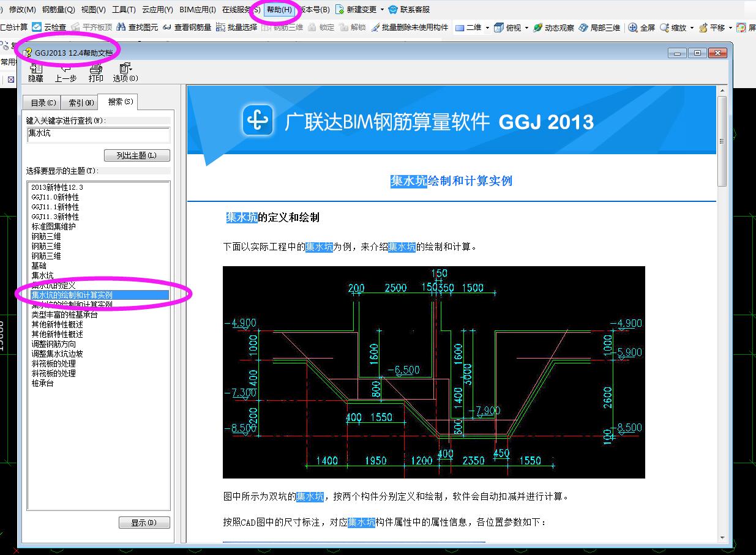Close the GGJ2013 help window
Image resolution: width=756 pixels, height=555 pixels.
pos(717,53)
